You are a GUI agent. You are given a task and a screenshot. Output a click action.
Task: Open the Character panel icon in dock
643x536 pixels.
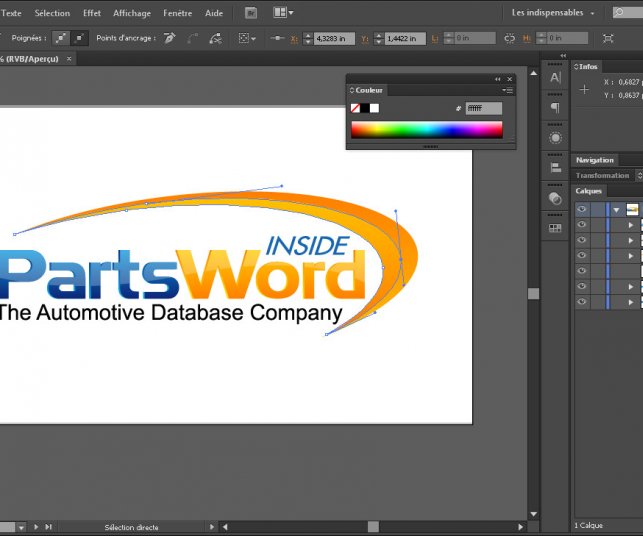556,78
